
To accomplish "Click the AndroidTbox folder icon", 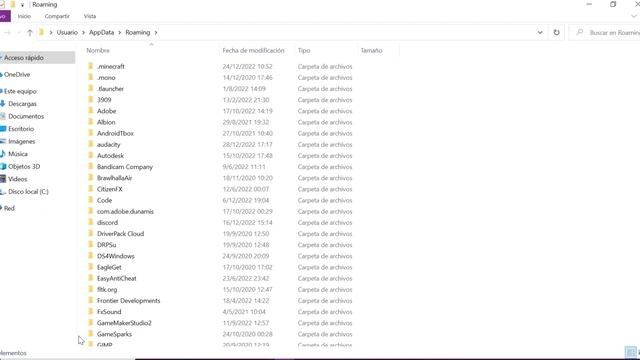I will pyautogui.click(x=91, y=133).
